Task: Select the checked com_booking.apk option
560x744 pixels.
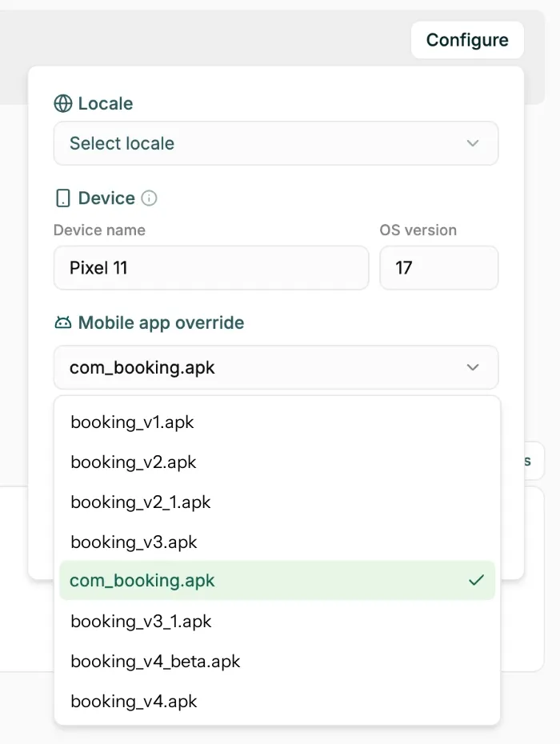Action: point(277,580)
